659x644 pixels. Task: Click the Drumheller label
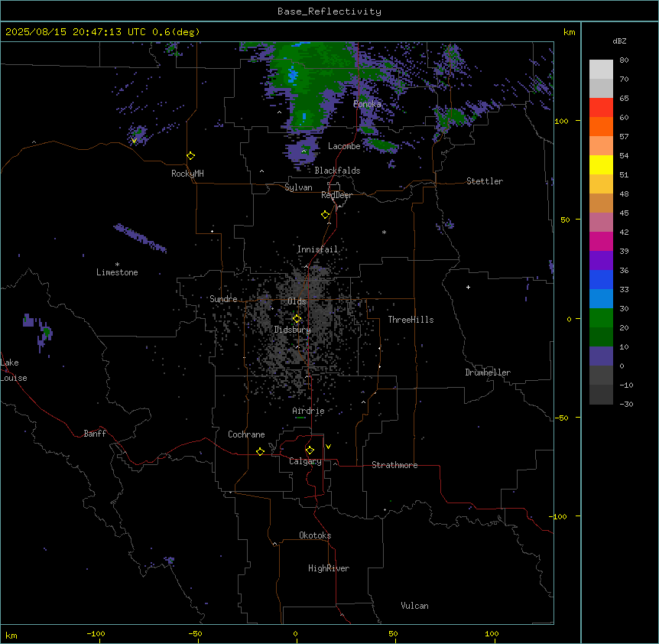point(488,372)
